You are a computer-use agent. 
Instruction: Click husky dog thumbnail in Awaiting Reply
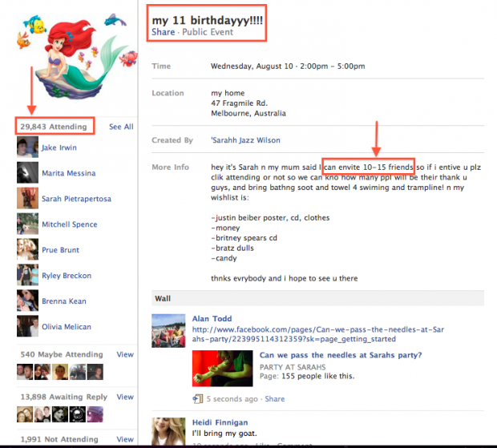(x=60, y=414)
